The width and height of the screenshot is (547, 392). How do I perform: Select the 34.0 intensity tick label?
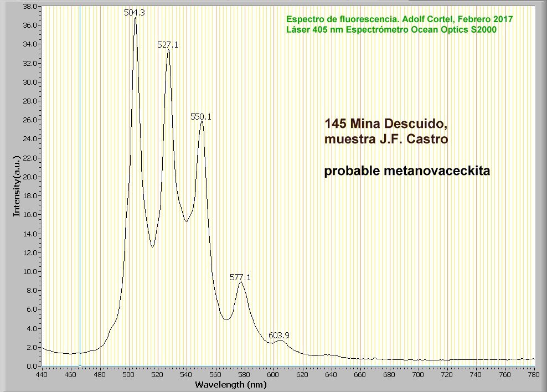(x=30, y=44)
